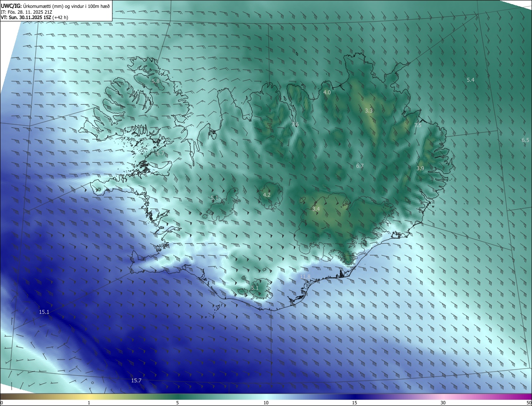The width and height of the screenshot is (532, 406).
Task: Click the color scale tick label 30
Action: coord(443,403)
